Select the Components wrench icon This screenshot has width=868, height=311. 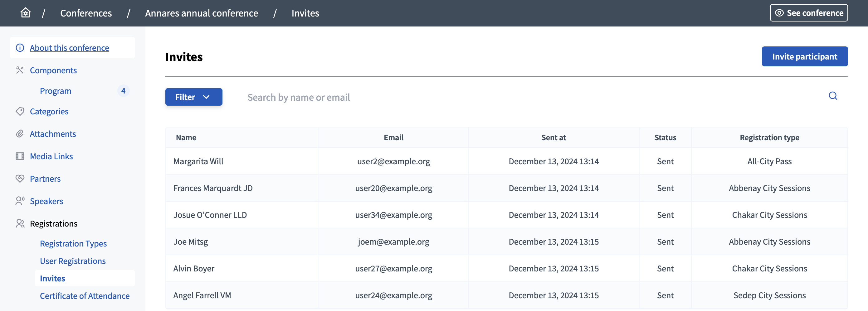pos(20,70)
